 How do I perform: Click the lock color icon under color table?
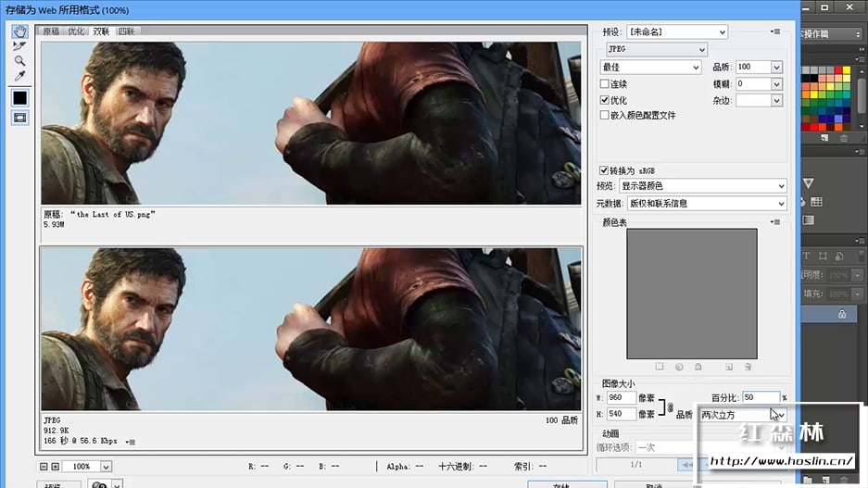[x=698, y=367]
